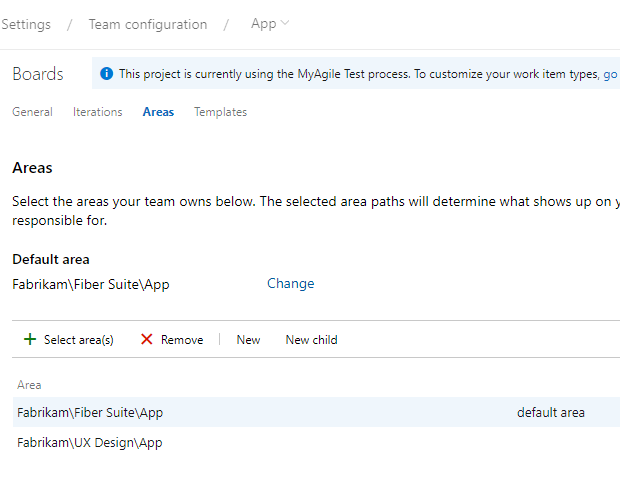Screen dimensions: 620x481
Task: Click the red X remove icon
Action: coord(147,340)
